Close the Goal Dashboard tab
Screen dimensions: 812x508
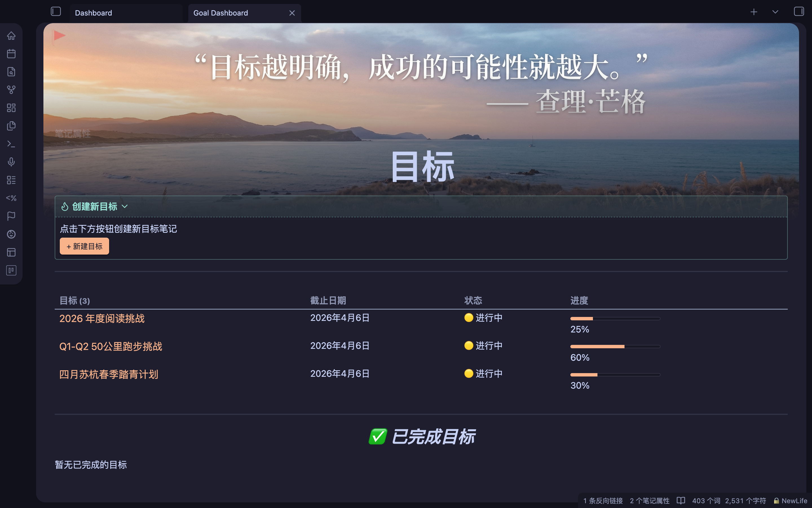[x=292, y=13]
